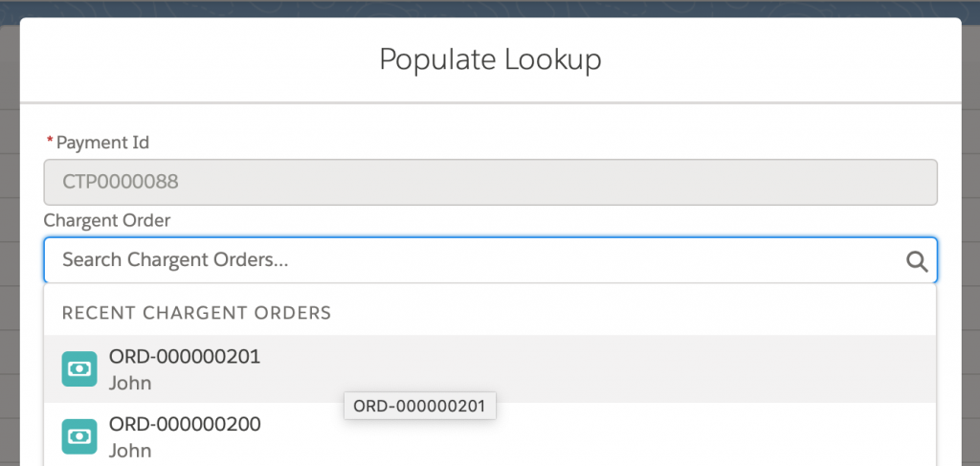Click the magnifier search icon
The width and height of the screenshot is (980, 466).
click(917, 261)
